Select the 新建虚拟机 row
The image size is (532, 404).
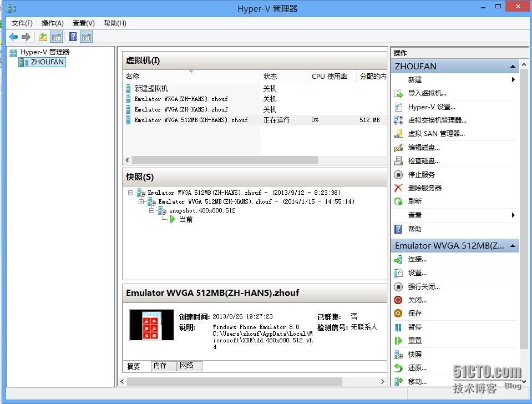tap(255, 89)
